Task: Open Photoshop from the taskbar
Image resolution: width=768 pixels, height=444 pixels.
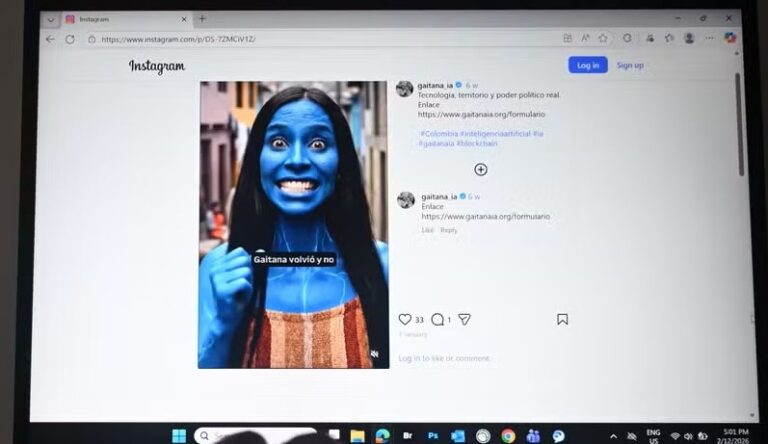Action: click(433, 436)
